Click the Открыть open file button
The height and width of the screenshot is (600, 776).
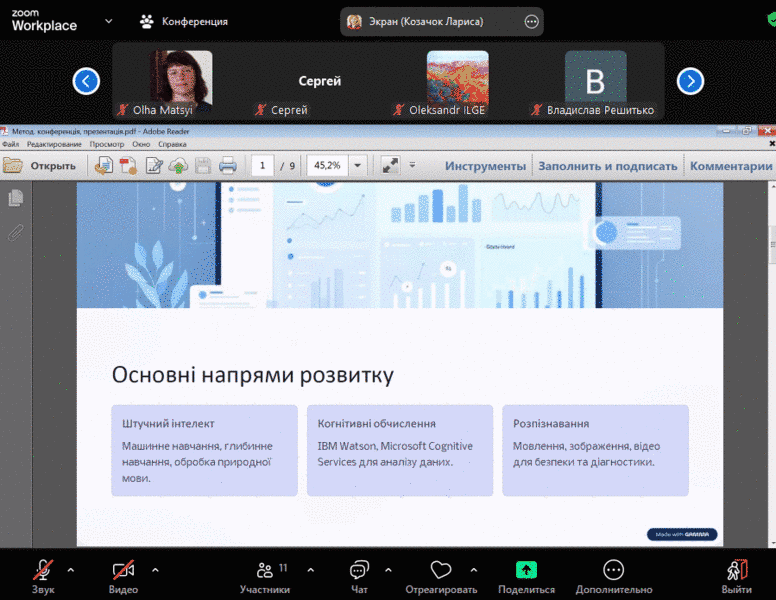tap(40, 165)
